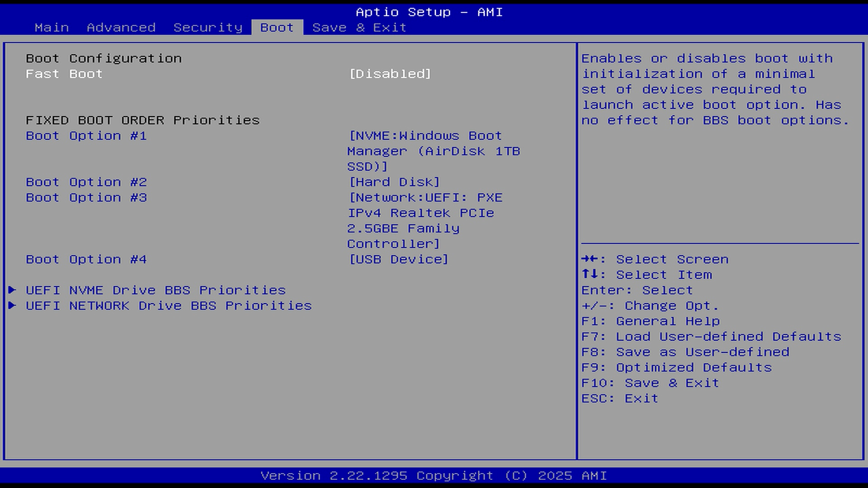Click the F9: Optimized Defaults hint
Viewport: 868px width, 488px height.
click(x=677, y=367)
